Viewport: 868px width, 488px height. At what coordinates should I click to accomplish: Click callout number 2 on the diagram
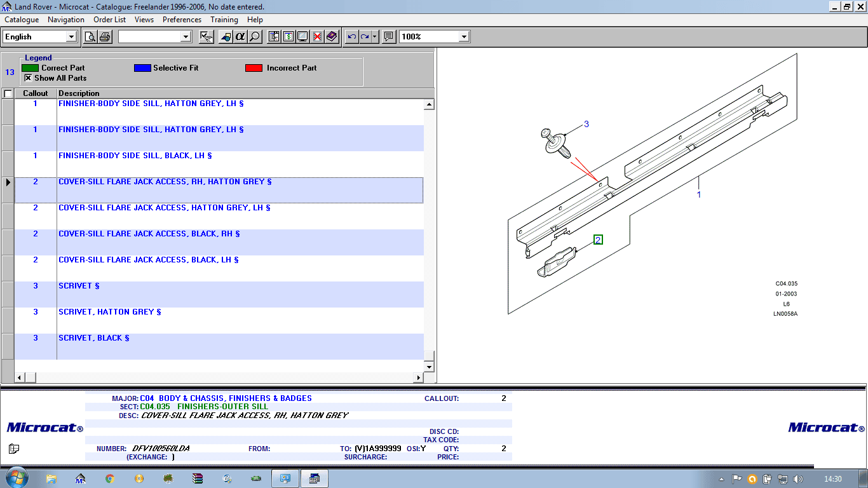tap(598, 240)
